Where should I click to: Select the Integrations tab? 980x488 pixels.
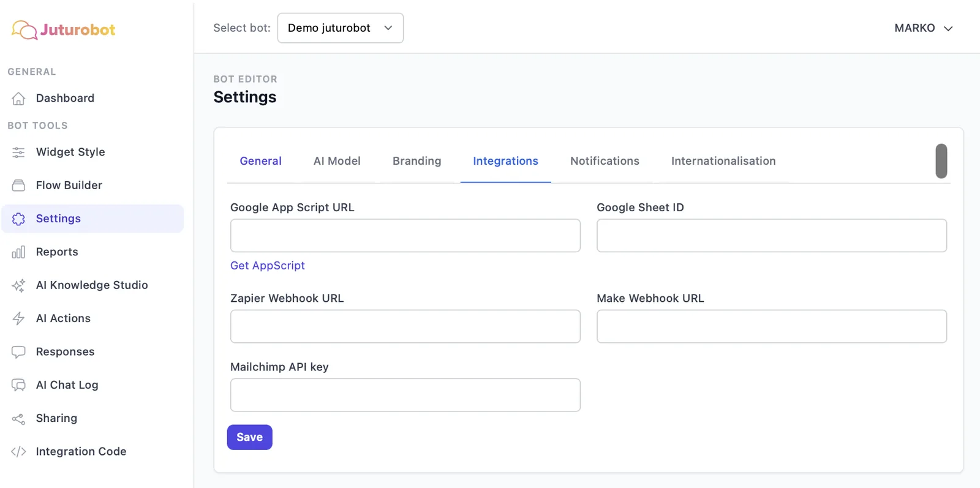click(x=505, y=161)
